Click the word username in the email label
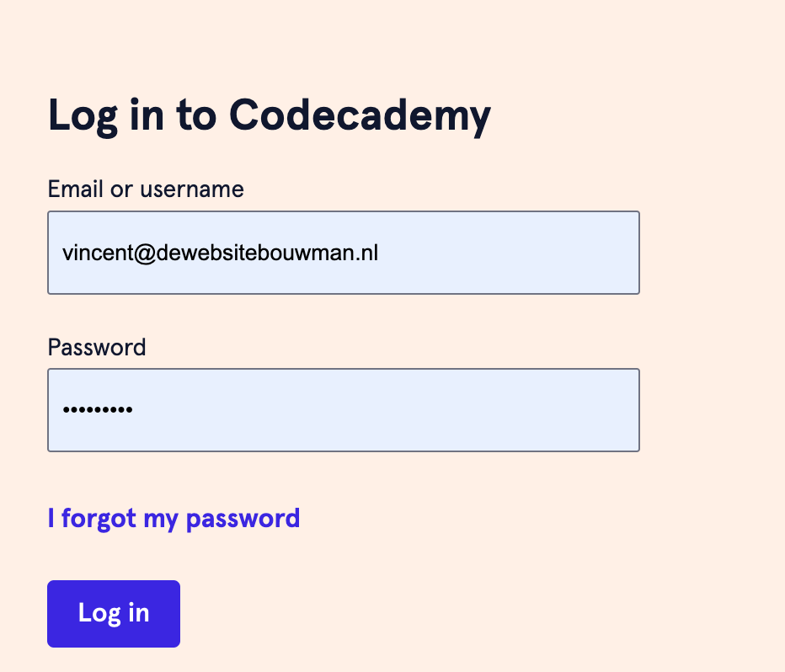Screen dimensions: 785x672 tap(191, 189)
